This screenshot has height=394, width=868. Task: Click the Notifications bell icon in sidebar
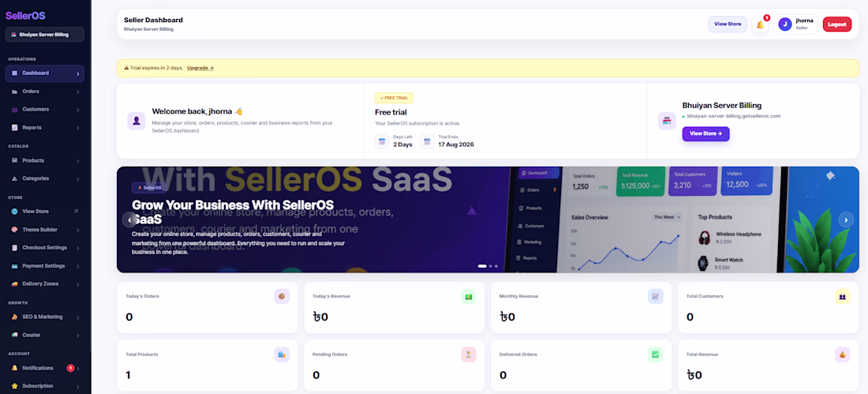click(x=14, y=368)
